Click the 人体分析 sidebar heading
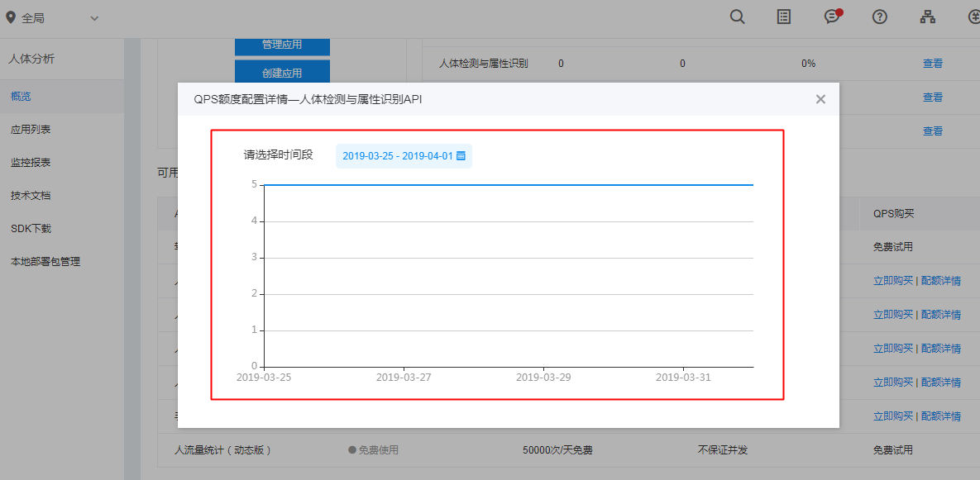980x480 pixels. point(31,59)
